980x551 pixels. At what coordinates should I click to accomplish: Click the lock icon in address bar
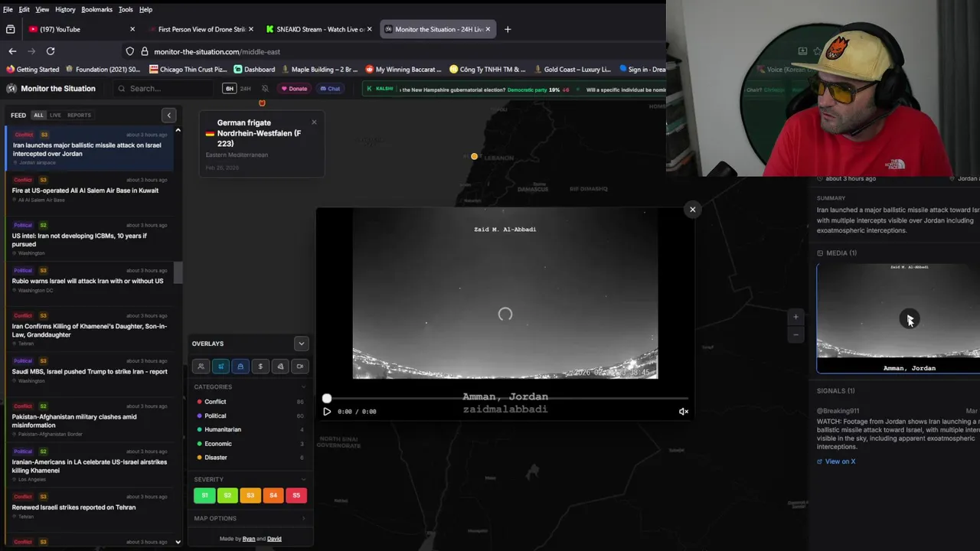pyautogui.click(x=144, y=51)
